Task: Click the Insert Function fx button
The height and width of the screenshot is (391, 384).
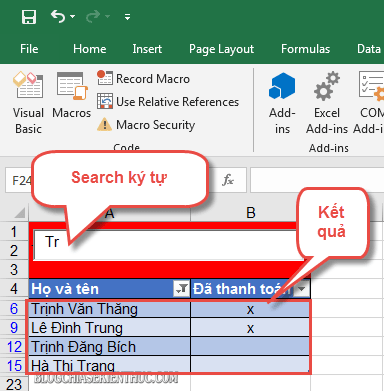Action: (x=228, y=180)
